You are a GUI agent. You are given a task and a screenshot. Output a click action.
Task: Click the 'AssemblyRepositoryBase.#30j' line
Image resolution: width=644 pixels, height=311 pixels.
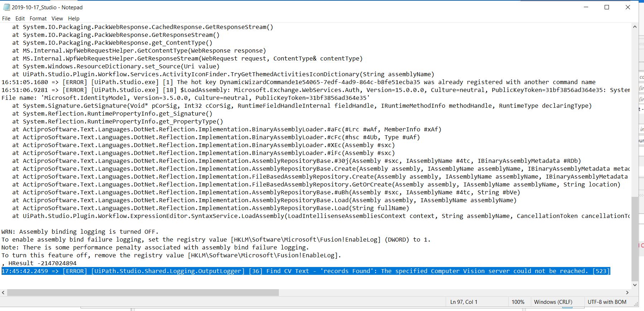(296, 161)
